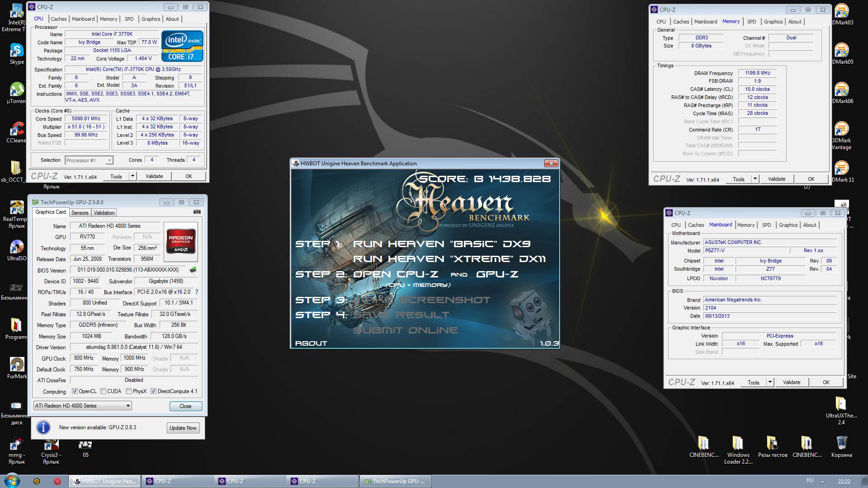Expand Tools arrow in CPU-Z CPU window
This screenshot has height=488, width=868.
pyautogui.click(x=132, y=176)
